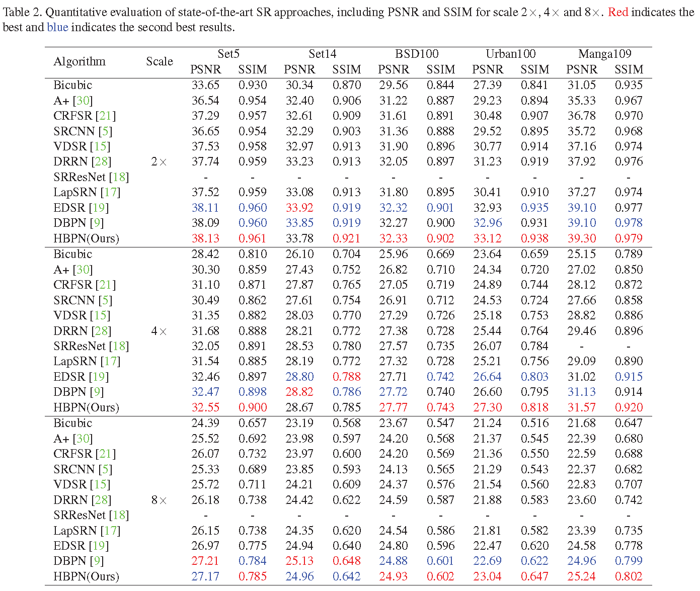The width and height of the screenshot is (700, 591).
Task: Click the "HBPN(Ours)" label in the 8× block
Action: 86,576
